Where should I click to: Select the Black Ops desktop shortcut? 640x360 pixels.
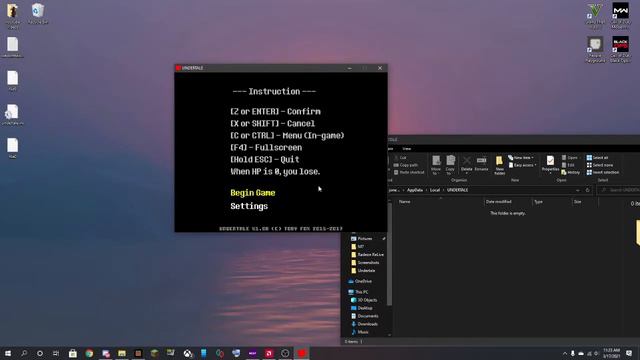[620, 49]
